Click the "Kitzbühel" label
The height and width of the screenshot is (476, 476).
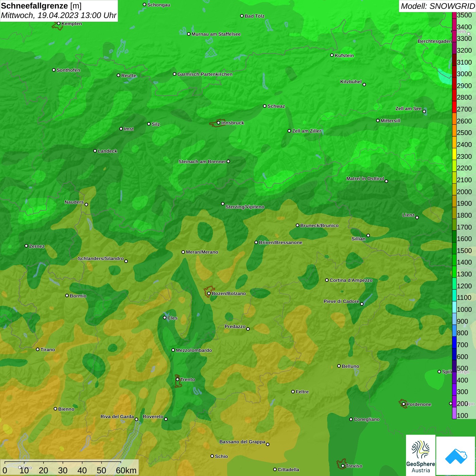[x=351, y=82]
